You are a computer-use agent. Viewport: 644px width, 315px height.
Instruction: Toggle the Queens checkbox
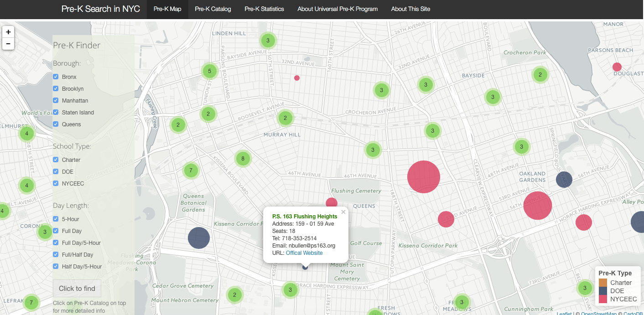pos(56,124)
